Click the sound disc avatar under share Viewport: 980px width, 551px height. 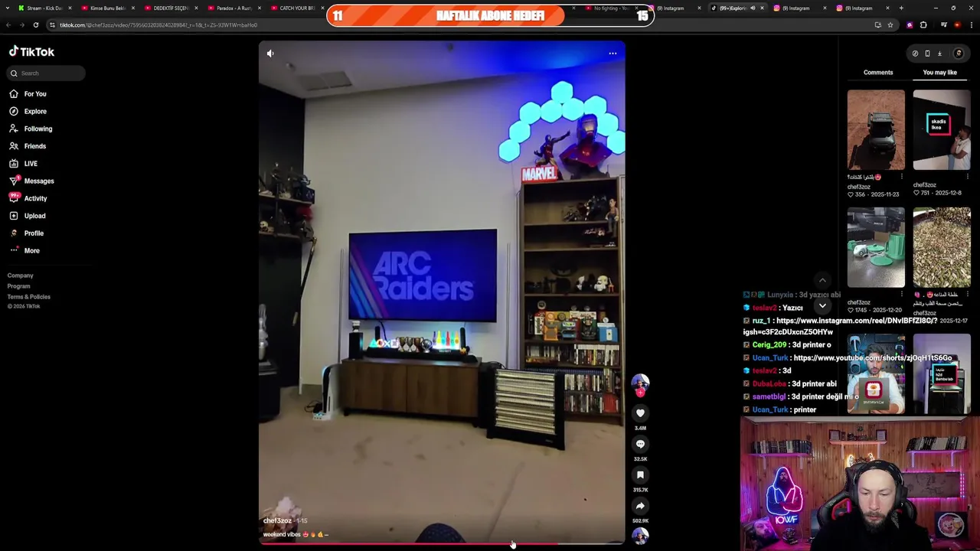(x=640, y=536)
